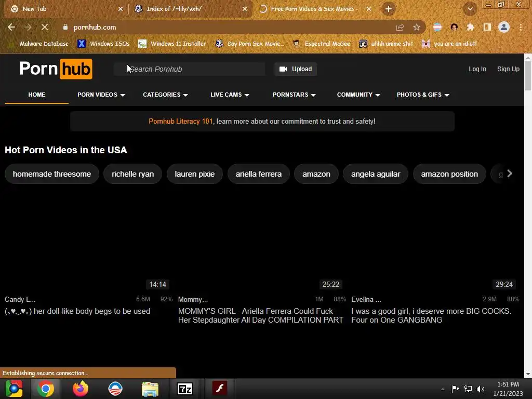Open the Literacy 101 trust and safety link

(180, 121)
